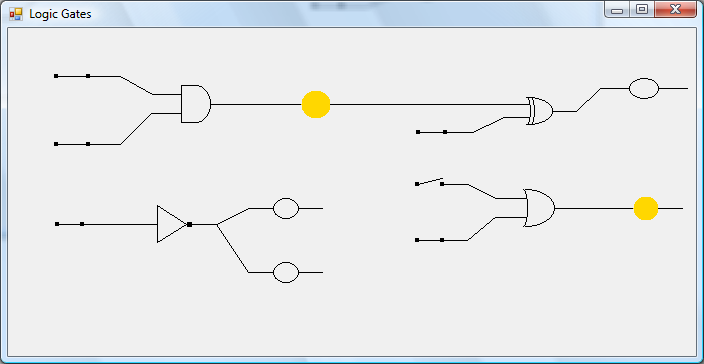This screenshot has height=364, width=704.
Task: Click the unlit lamp after XOR gate
Action: click(644, 88)
